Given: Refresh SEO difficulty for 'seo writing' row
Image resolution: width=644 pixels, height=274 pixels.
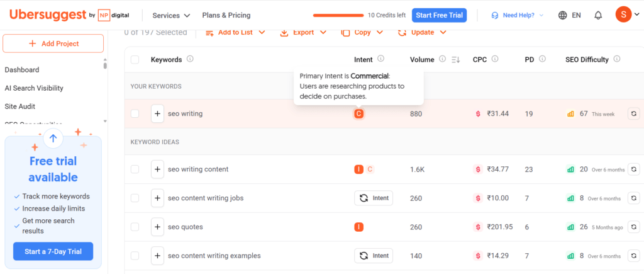Looking at the screenshot, I should (634, 113).
